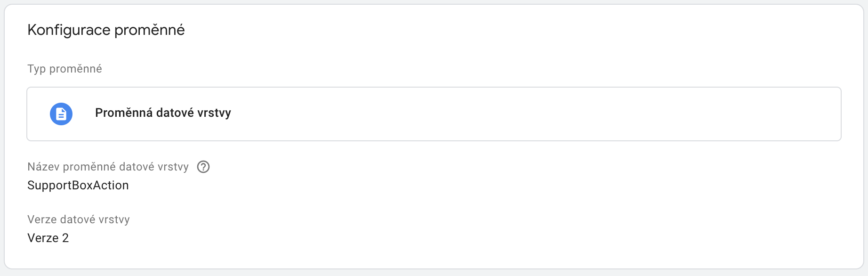Click empty area inside variable type box
The height and width of the screenshot is (276, 868).
coord(518,114)
